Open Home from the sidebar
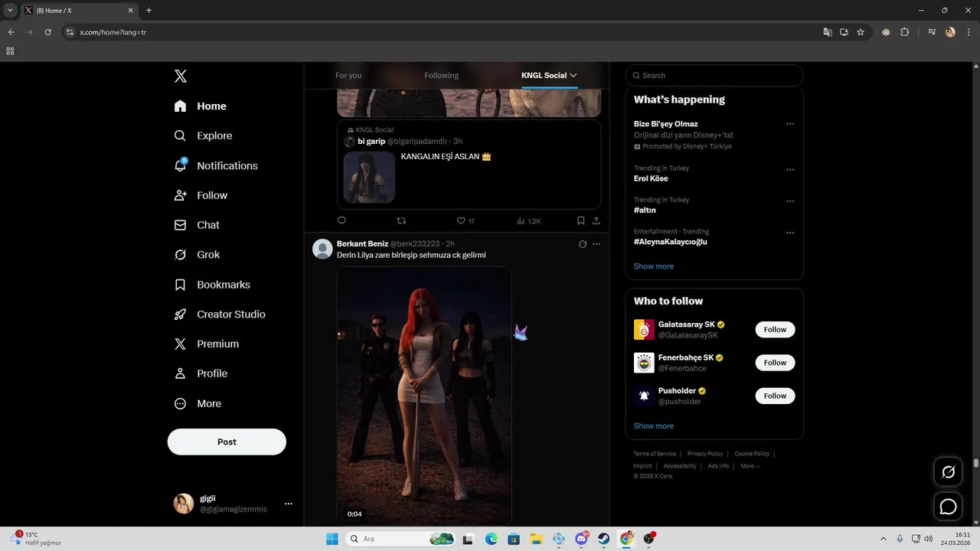The image size is (980, 551). [x=201, y=106]
